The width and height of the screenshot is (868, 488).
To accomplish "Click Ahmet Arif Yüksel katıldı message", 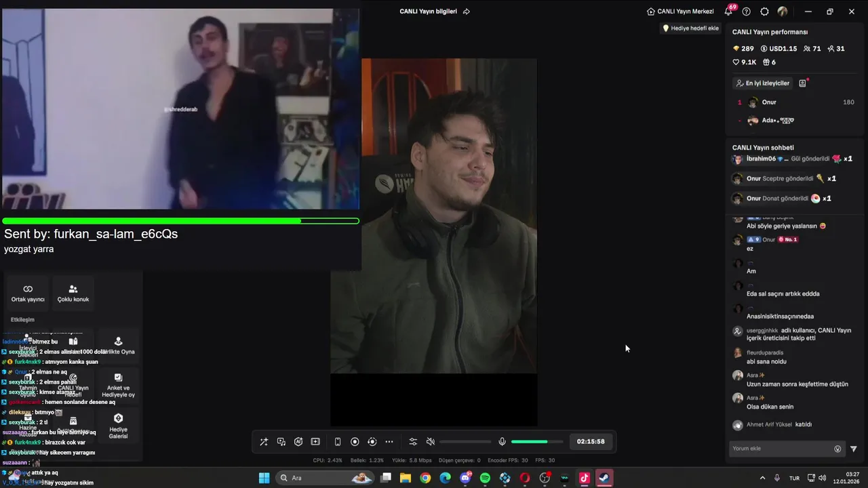I will [x=773, y=425].
